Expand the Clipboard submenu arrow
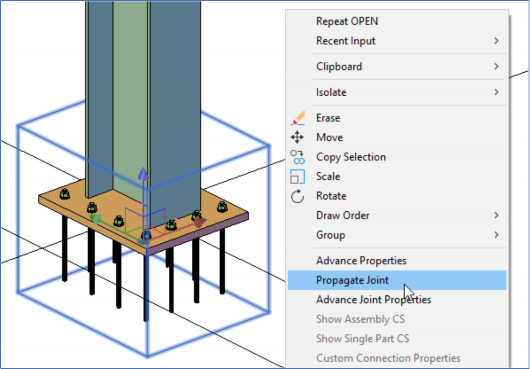Image resolution: width=530 pixels, height=369 pixels. (x=496, y=66)
